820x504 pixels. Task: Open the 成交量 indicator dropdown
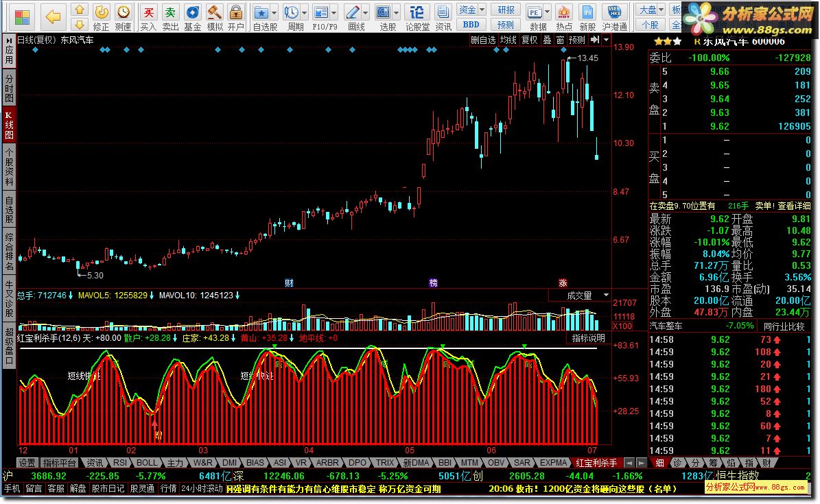(x=606, y=296)
